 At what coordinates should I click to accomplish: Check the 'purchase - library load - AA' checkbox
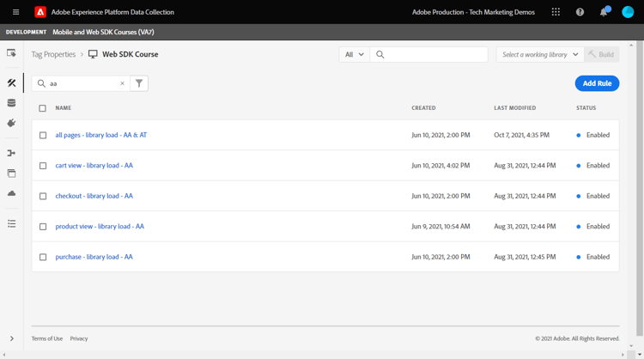(43, 257)
